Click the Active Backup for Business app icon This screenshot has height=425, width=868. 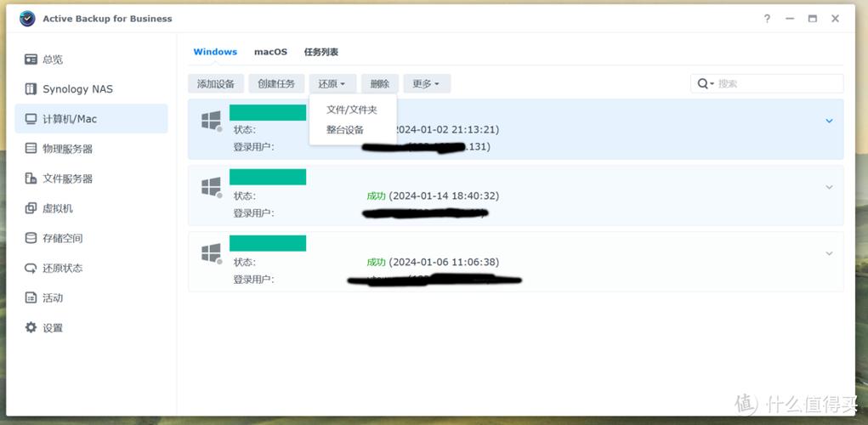click(27, 18)
